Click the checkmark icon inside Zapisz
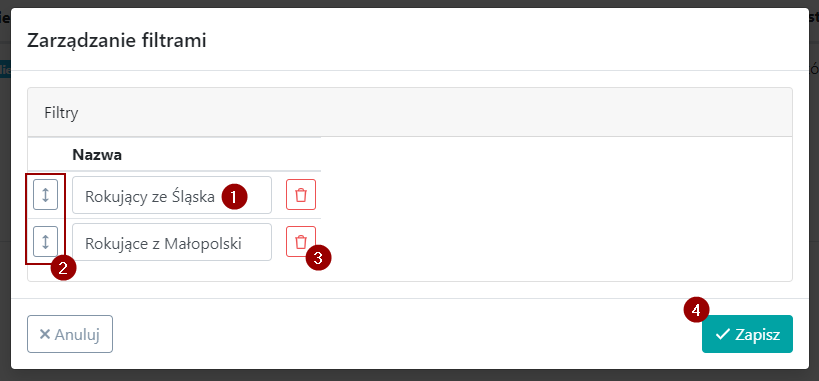The height and width of the screenshot is (381, 819). 723,334
